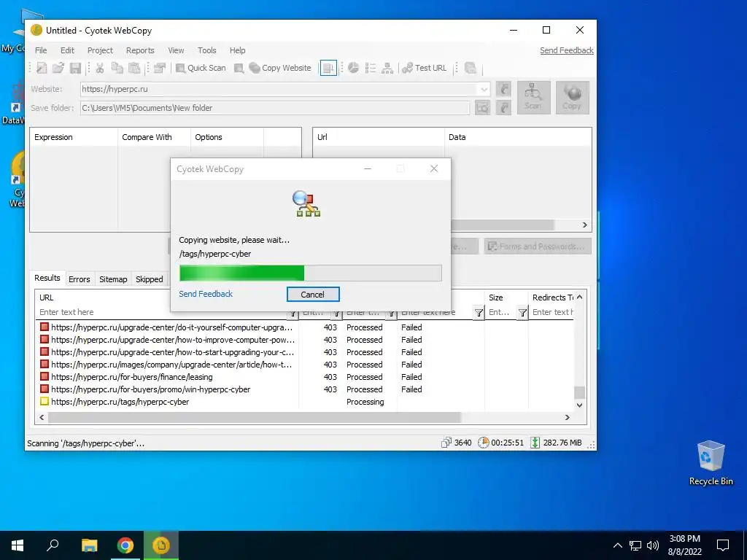The width and height of the screenshot is (747, 560).
Task: Open the Recycle Bin desktop icon
Action: coord(711,464)
